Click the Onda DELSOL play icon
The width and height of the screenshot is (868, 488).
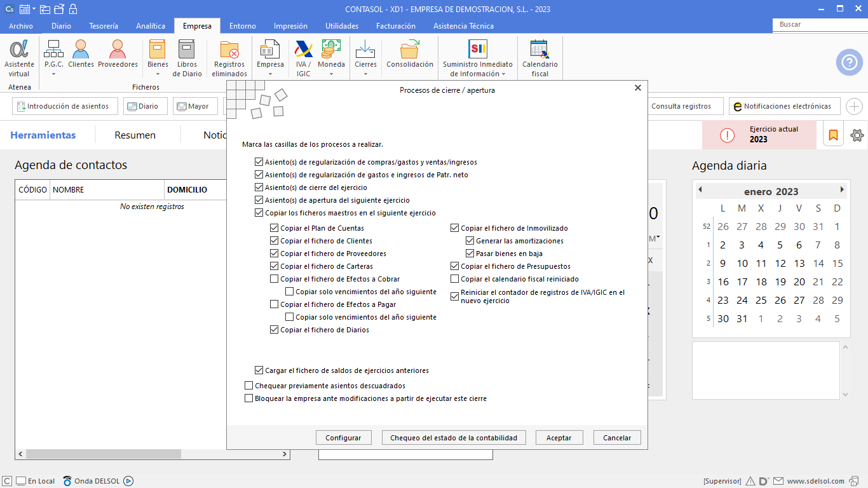(128, 481)
